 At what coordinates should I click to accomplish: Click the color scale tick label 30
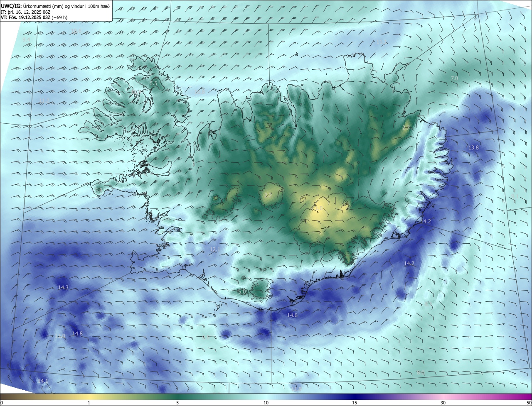443,403
